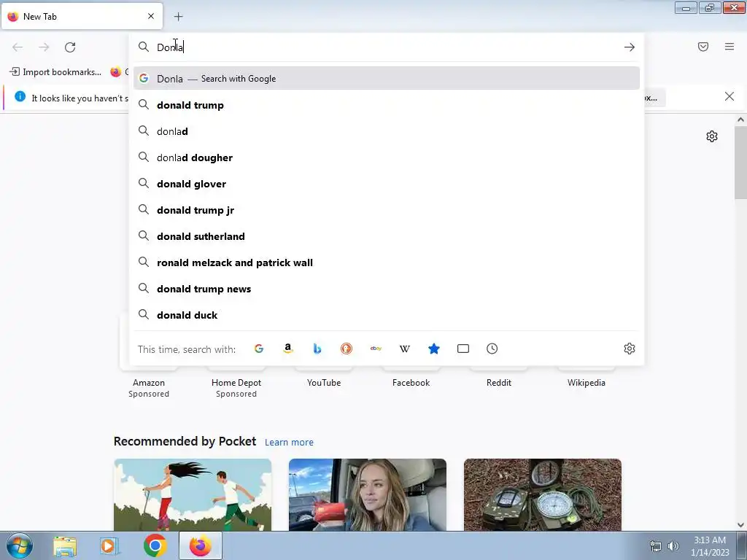The height and width of the screenshot is (560, 747).
Task: Click Import bookmarks in bookmarks toolbar
Action: pyautogui.click(x=55, y=72)
